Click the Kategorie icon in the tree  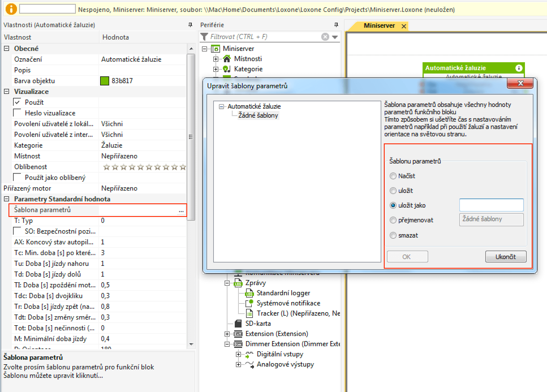[226, 69]
